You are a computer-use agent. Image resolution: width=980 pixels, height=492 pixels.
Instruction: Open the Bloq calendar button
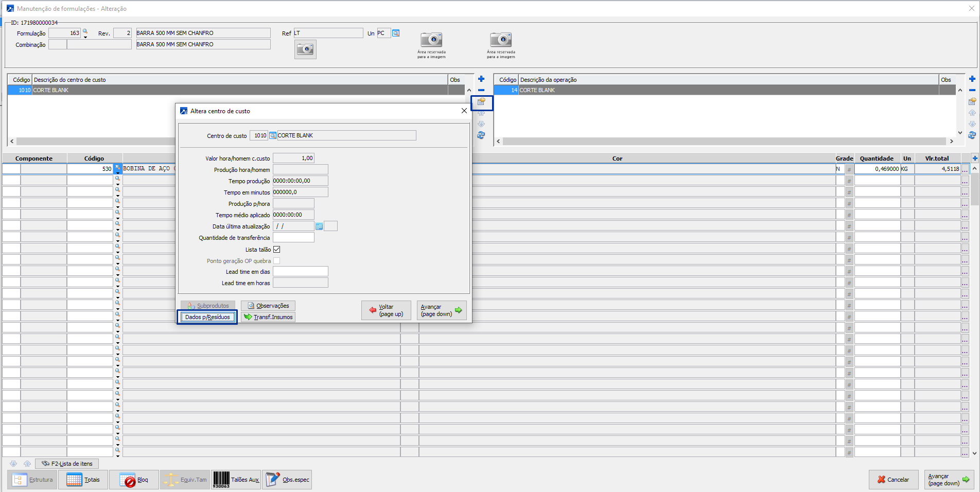coord(134,480)
